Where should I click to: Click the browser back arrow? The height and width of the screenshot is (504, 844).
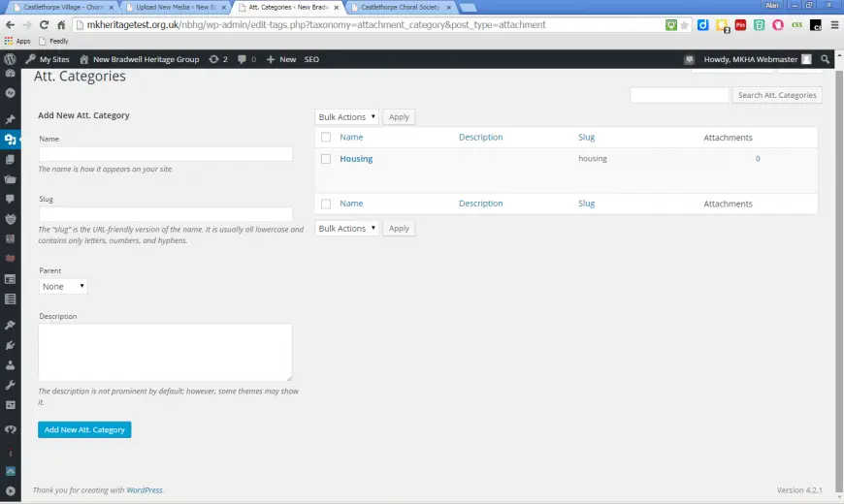point(10,25)
